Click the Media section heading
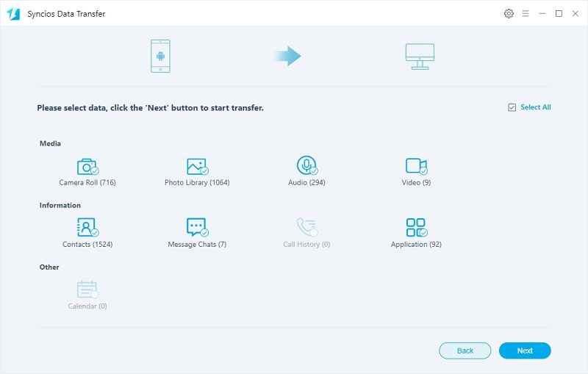This screenshot has height=374, width=588. click(x=50, y=143)
